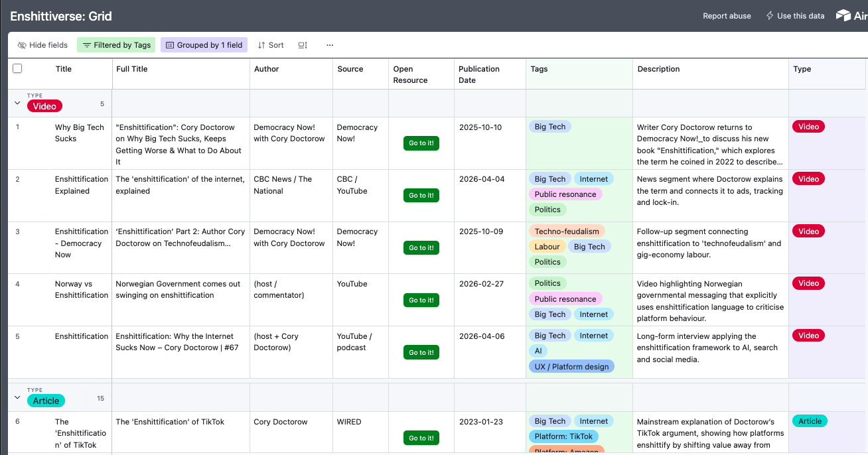868x455 pixels.
Task: Click the sparkle icon beside Use this data
Action: 770,15
